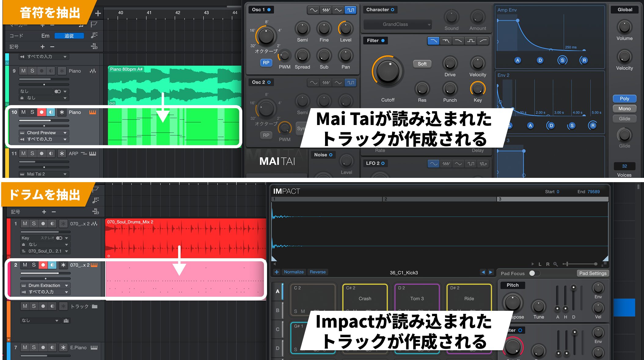Mute track 9 Piano

click(24, 71)
